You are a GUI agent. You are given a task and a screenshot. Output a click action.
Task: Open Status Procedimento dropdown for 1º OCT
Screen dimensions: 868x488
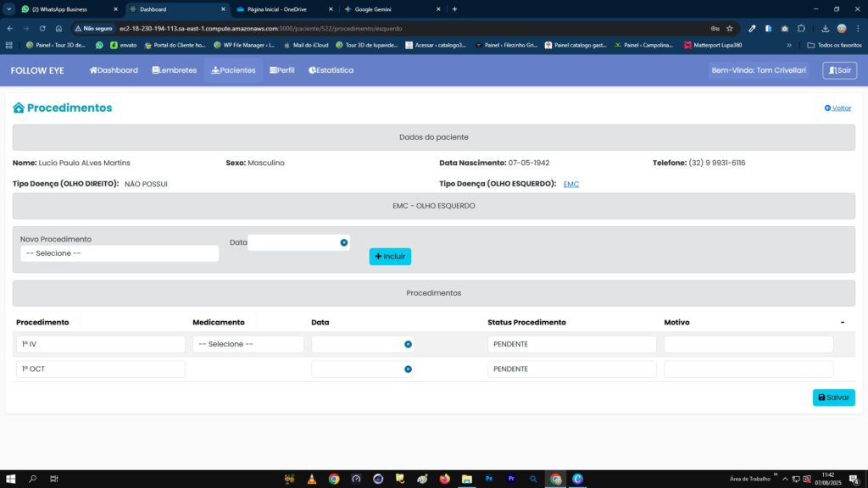click(571, 369)
